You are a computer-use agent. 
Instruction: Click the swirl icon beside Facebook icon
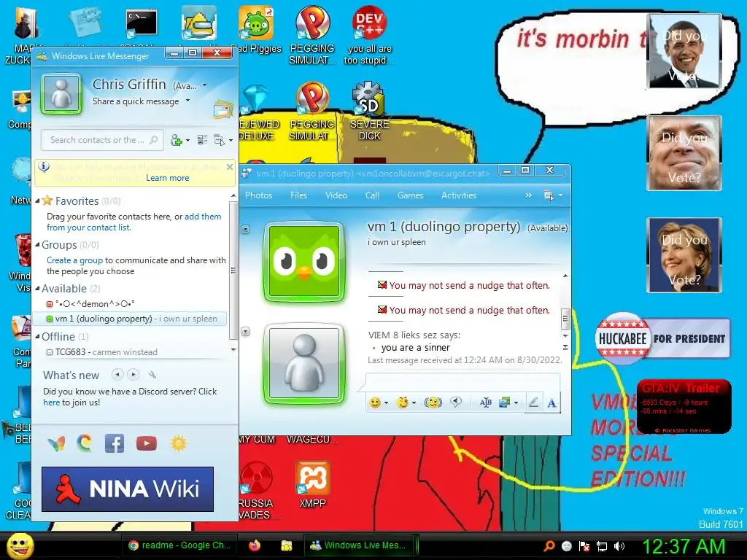tap(85, 443)
